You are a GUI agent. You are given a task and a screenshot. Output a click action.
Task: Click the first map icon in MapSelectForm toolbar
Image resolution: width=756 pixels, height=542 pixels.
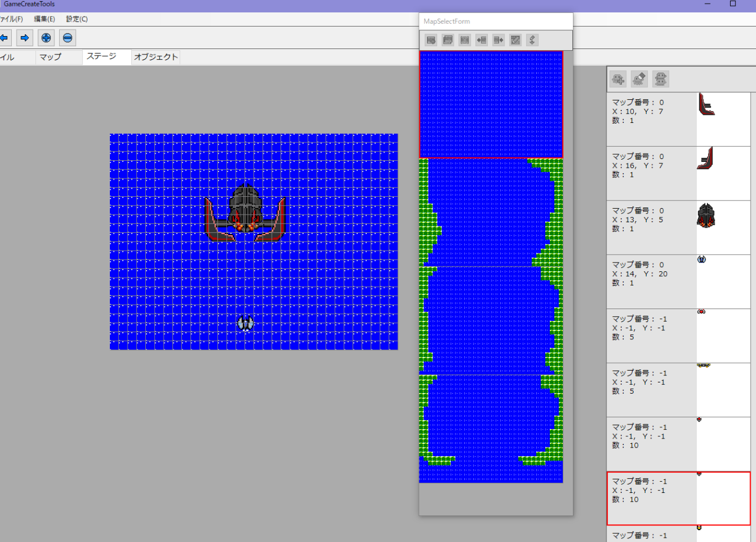point(431,40)
